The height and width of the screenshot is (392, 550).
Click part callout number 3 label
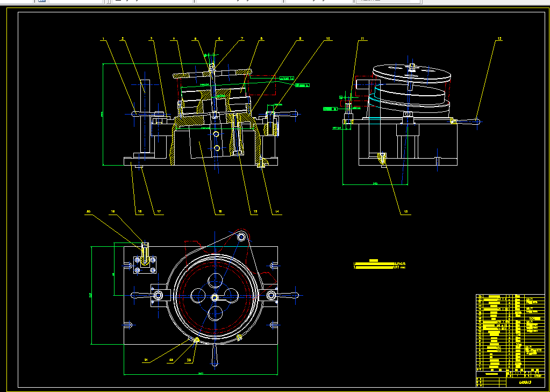click(x=152, y=38)
